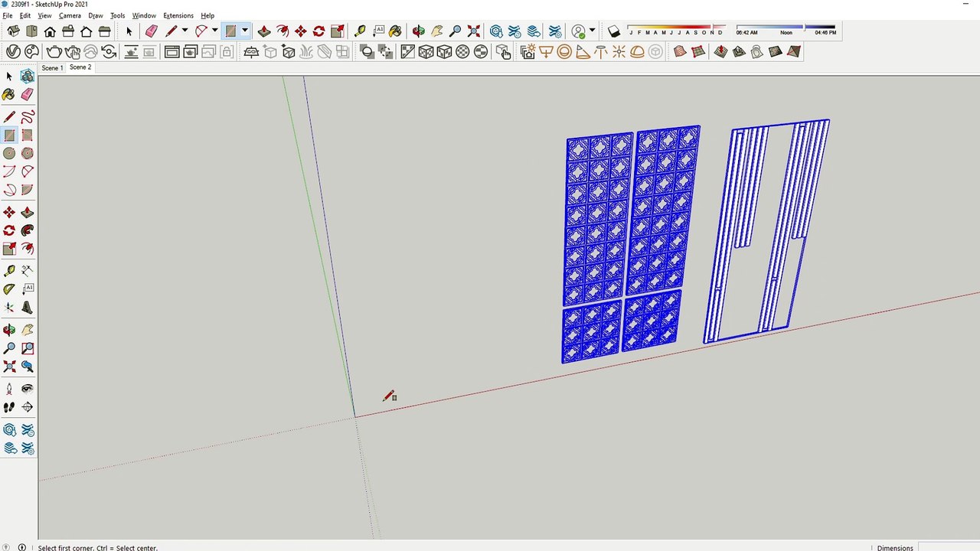
Task: Start V-Ray render with teapot icon
Action: (x=54, y=51)
